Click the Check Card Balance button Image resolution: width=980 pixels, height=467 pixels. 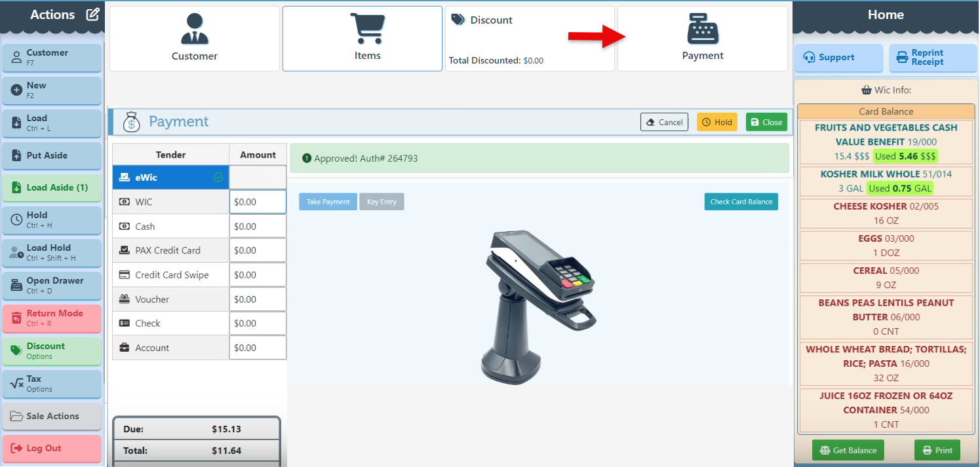click(741, 202)
